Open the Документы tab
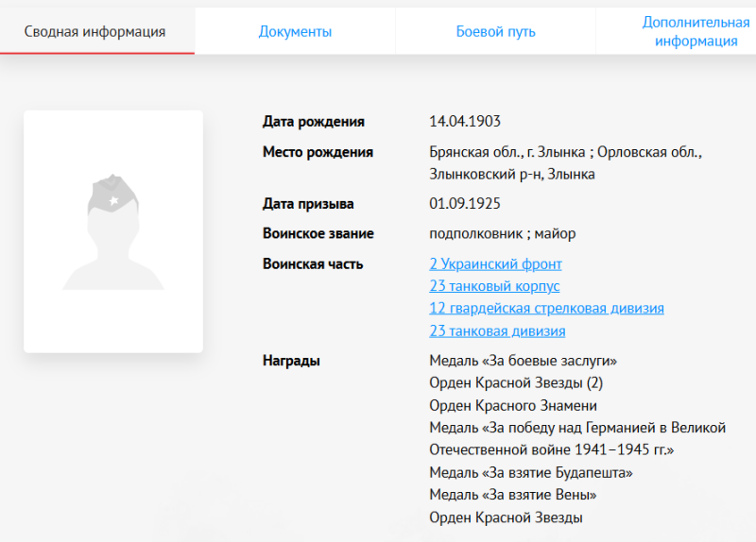756x542 pixels. [x=295, y=31]
